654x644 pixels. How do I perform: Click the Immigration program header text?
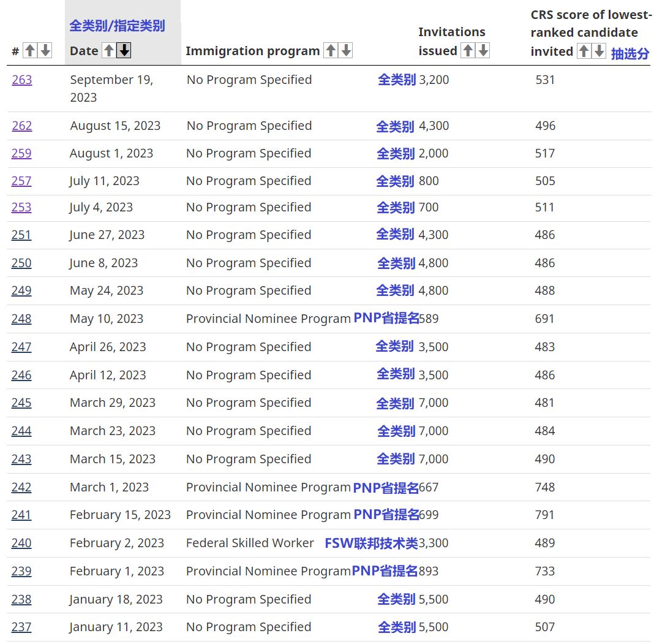point(253,51)
